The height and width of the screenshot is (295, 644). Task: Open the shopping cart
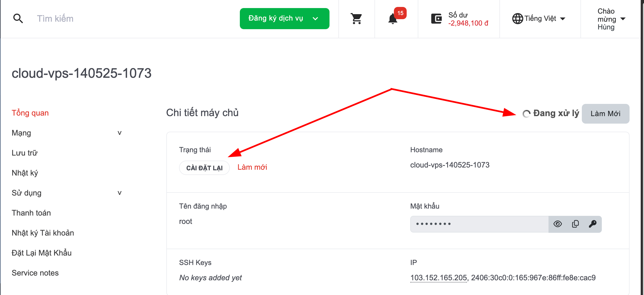pyautogui.click(x=356, y=18)
